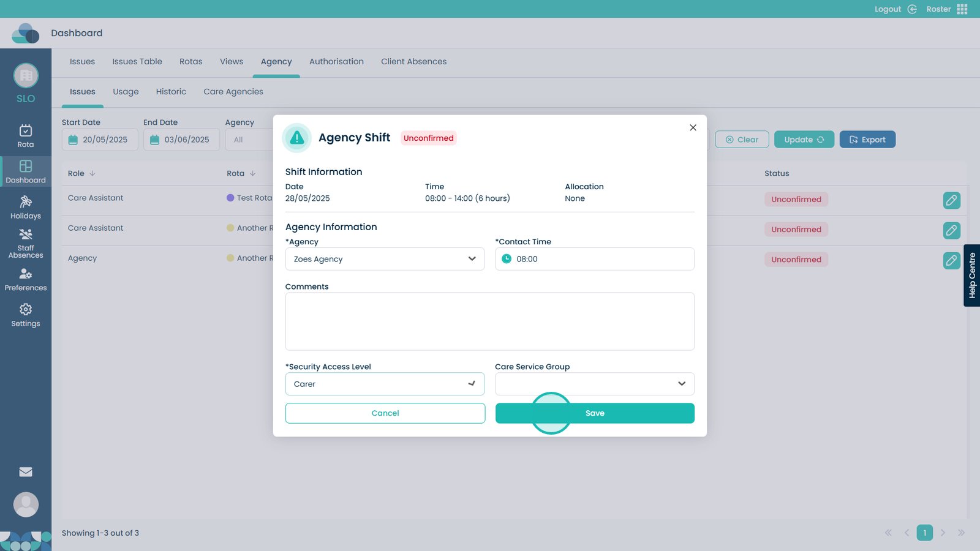Close the Agency Shift dialog
This screenshot has height=551, width=980.
pos(693,127)
